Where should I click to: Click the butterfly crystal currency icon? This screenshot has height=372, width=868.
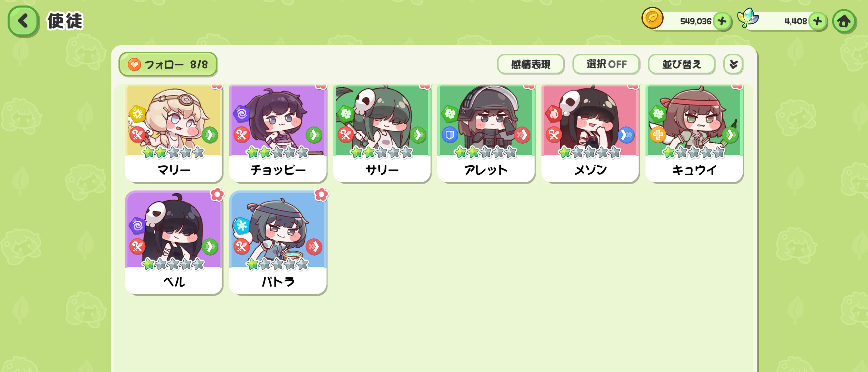click(x=747, y=18)
